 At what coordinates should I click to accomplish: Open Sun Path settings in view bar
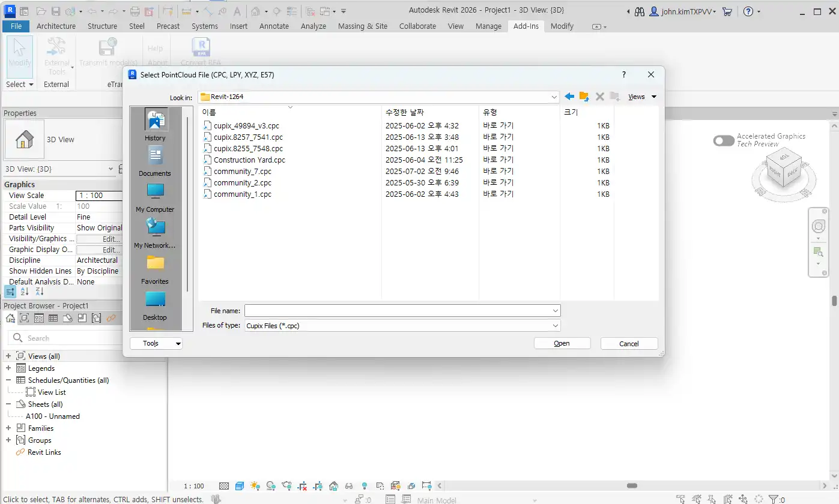[x=255, y=486]
